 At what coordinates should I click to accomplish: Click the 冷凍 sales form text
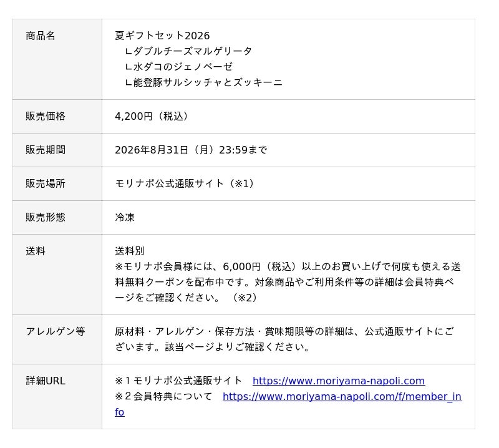[x=125, y=218]
